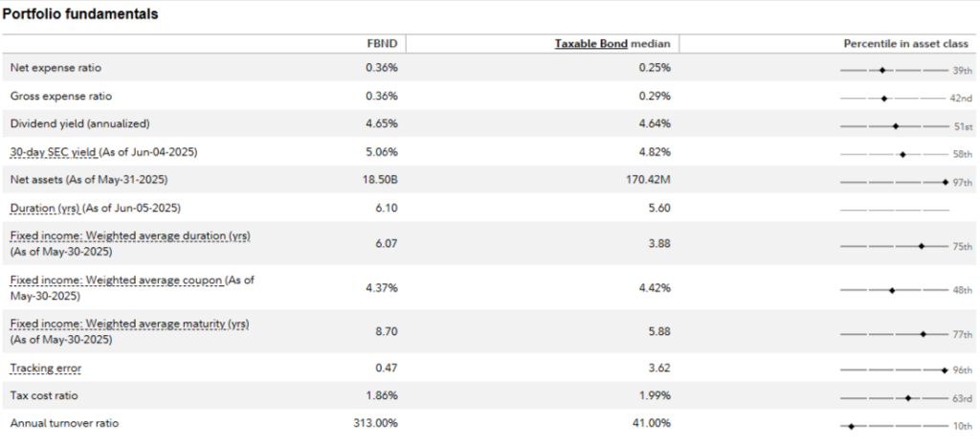Select the Dividend yield percentile diamond marker

click(896, 125)
